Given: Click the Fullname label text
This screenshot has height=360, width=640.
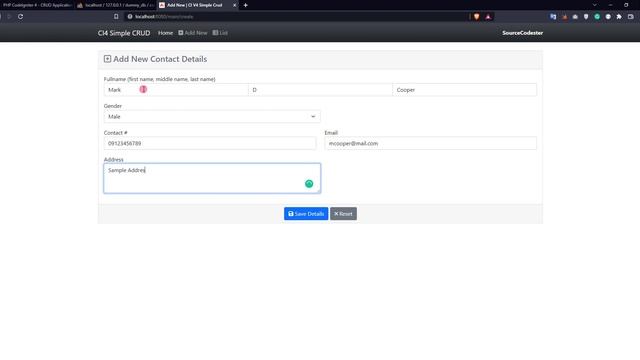Looking at the screenshot, I should [x=160, y=79].
